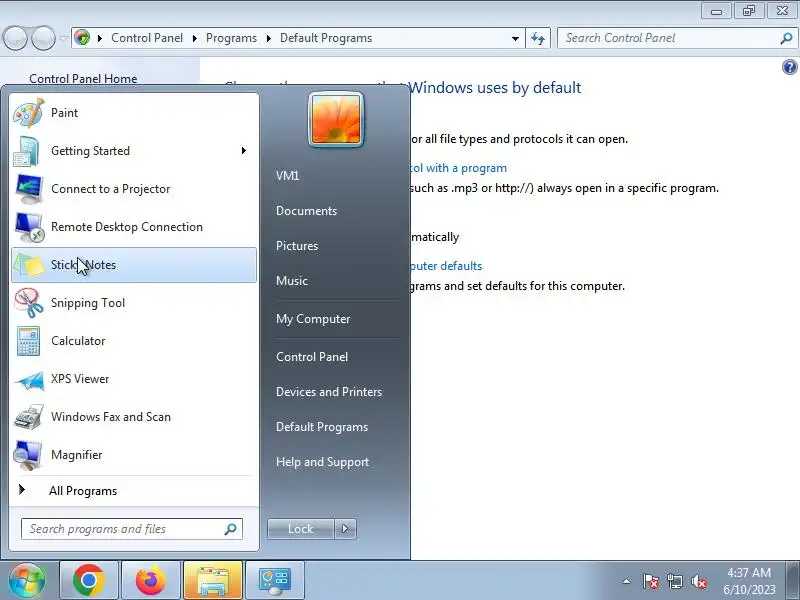Open recent pages dropdown near Back button
800x600 pixels.
63,38
